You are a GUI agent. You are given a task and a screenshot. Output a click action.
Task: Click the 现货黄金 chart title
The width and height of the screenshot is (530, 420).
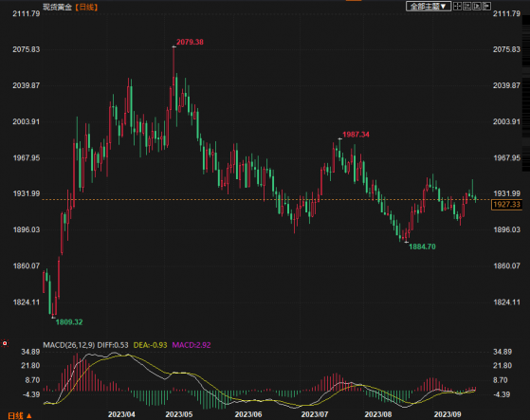58,7
